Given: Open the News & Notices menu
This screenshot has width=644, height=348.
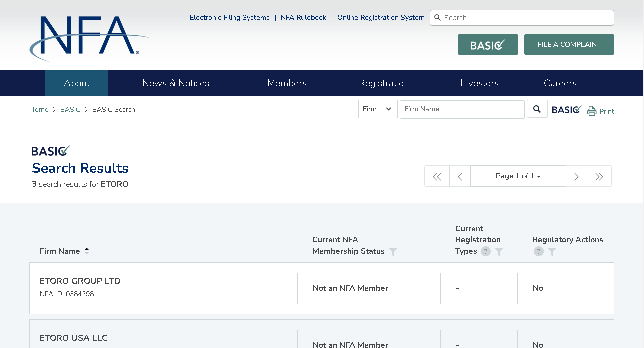Looking at the screenshot, I should pos(176,83).
